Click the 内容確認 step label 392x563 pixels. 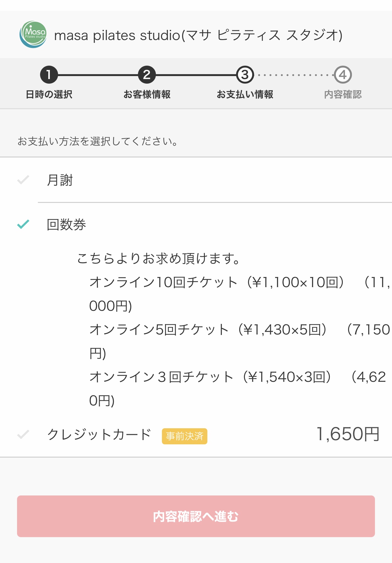pyautogui.click(x=343, y=94)
